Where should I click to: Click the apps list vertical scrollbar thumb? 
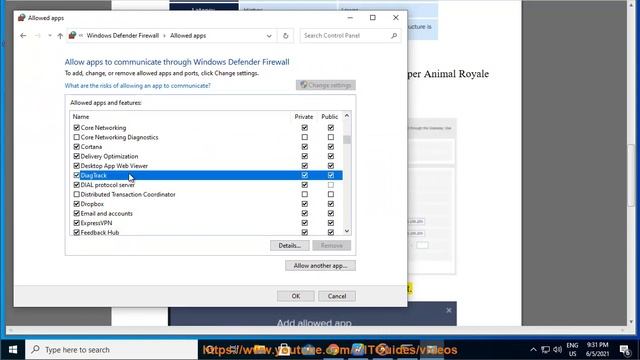[347, 140]
